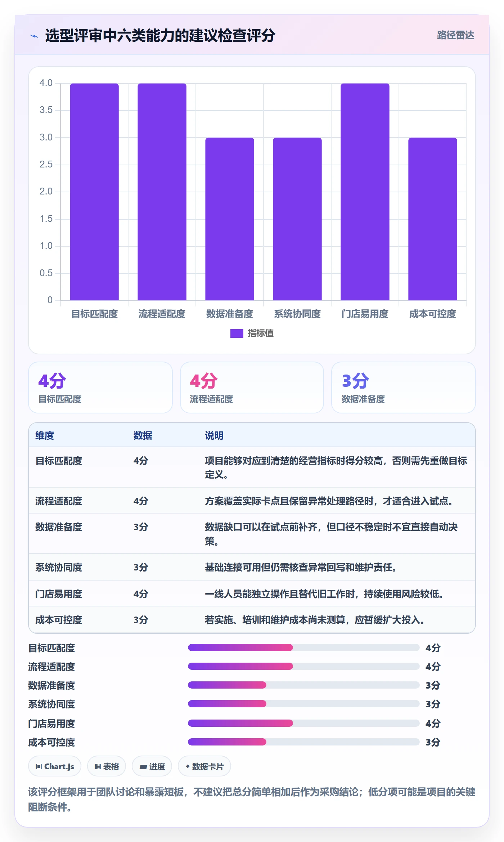Select the 成本可控度 table row name
Viewport: 504px width, 842px height.
coord(59,620)
